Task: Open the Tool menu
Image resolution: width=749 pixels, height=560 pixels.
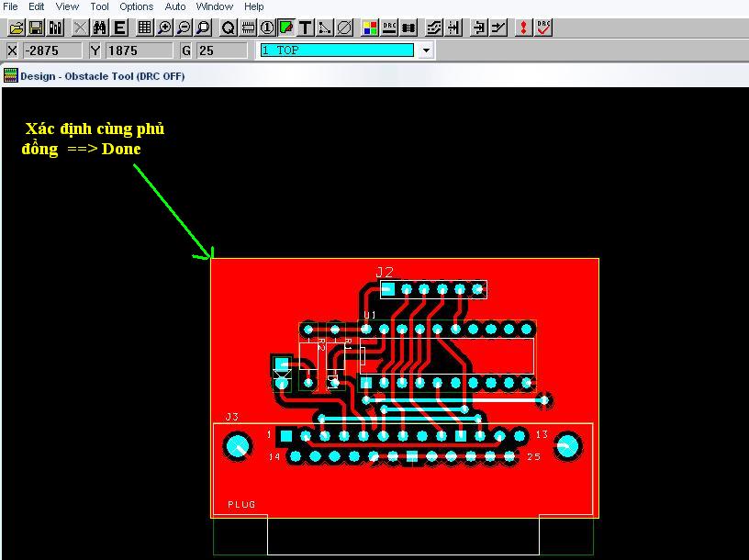Action: coord(99,6)
